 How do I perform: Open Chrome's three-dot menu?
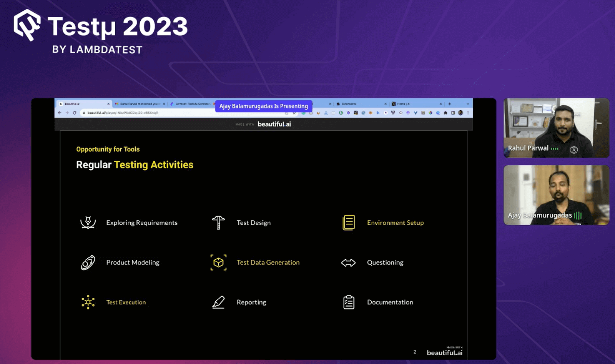pyautogui.click(x=467, y=113)
